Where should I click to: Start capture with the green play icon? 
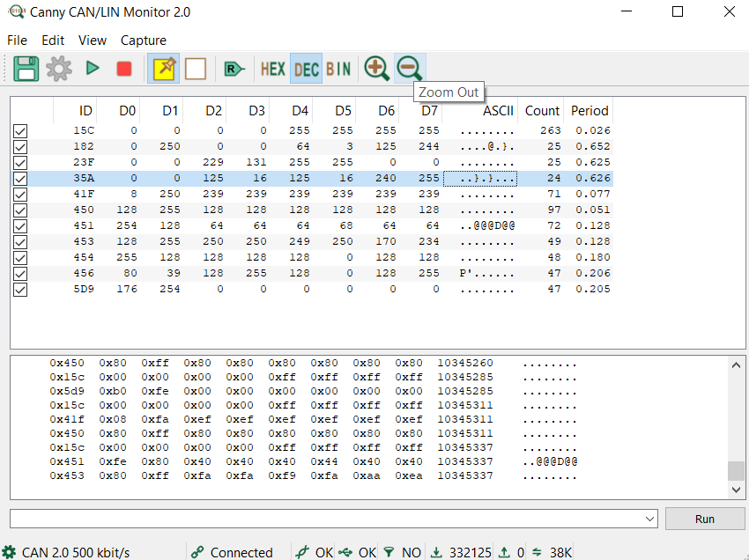click(x=93, y=69)
